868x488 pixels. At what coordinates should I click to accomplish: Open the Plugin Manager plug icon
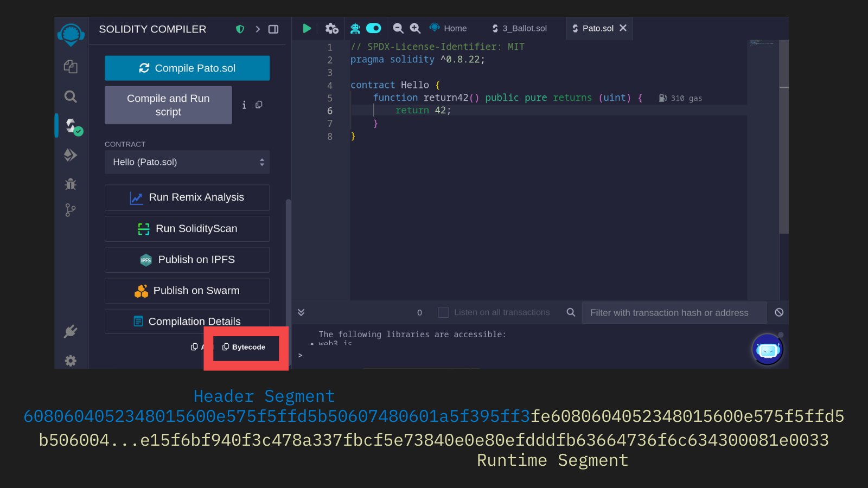71,331
